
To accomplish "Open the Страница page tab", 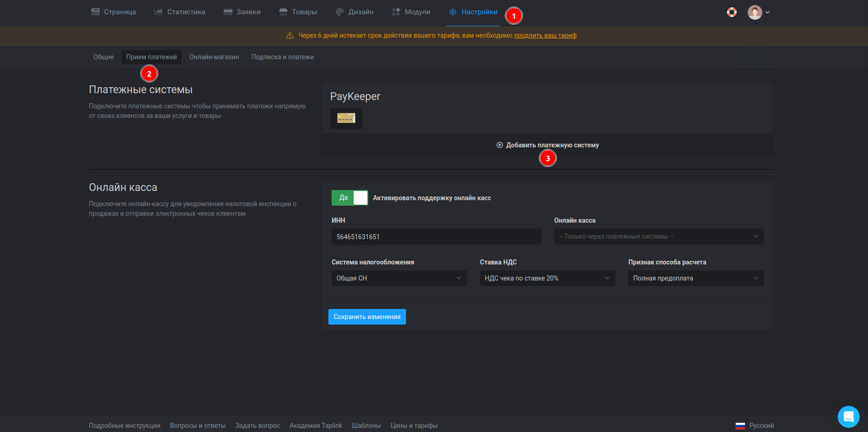I will (113, 12).
